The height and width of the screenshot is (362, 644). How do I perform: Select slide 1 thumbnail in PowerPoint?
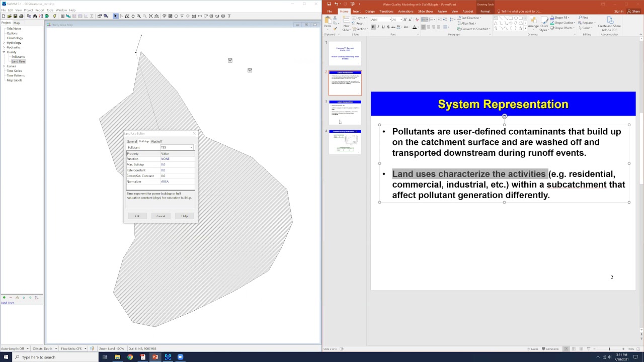(x=345, y=53)
